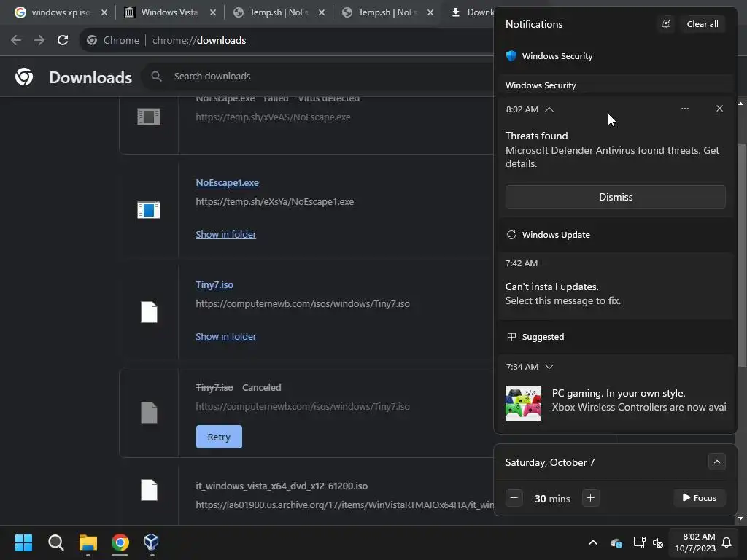
Task: Click the search magnifier icon in downloads
Action: click(x=156, y=76)
